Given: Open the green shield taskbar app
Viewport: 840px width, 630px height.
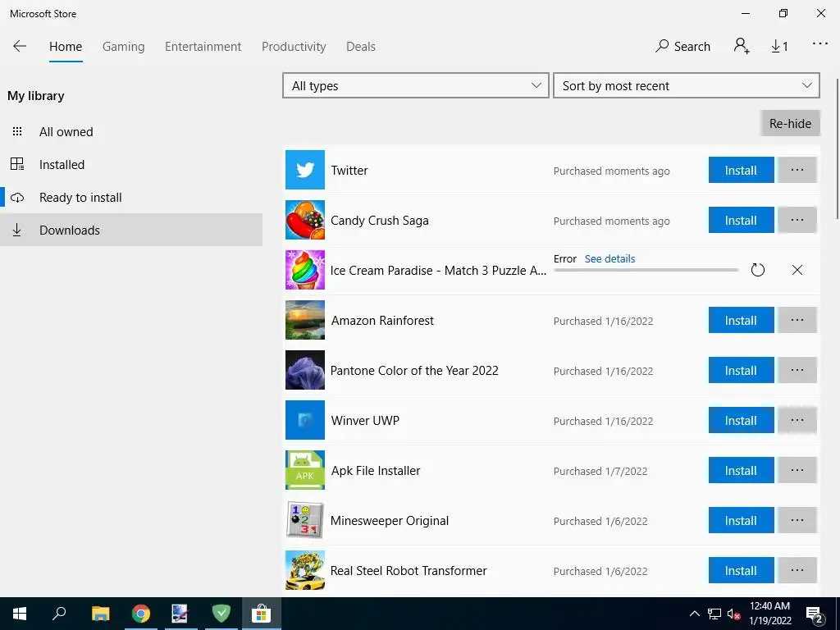Looking at the screenshot, I should point(221,614).
